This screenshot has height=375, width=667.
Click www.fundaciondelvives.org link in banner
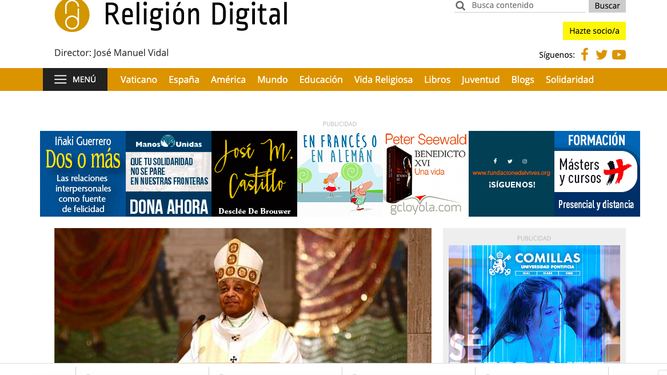tap(511, 173)
